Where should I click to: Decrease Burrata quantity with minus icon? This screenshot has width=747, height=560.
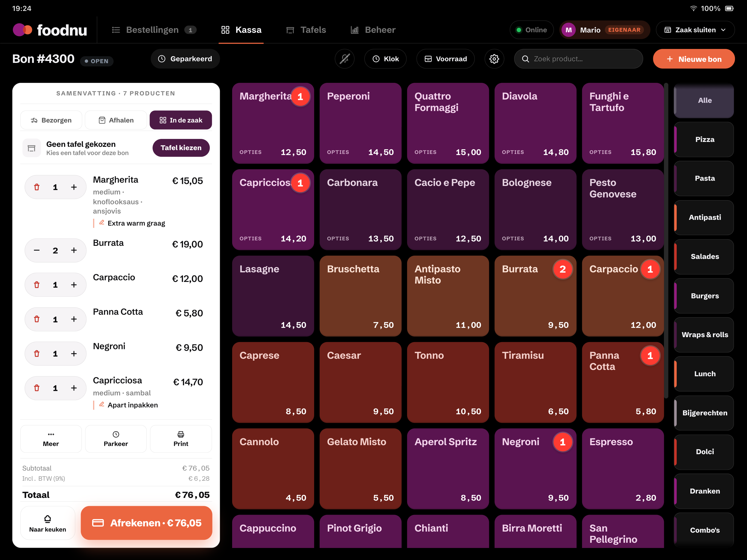click(37, 250)
